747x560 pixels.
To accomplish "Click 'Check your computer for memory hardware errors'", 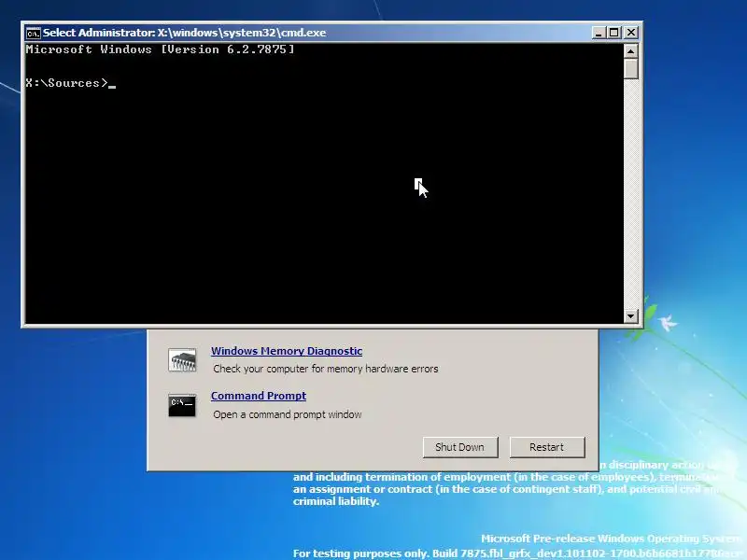I will click(325, 369).
